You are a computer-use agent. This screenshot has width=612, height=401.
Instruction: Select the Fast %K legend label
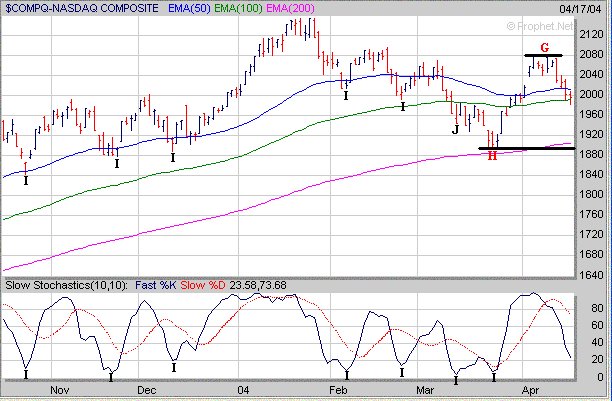[x=156, y=285]
